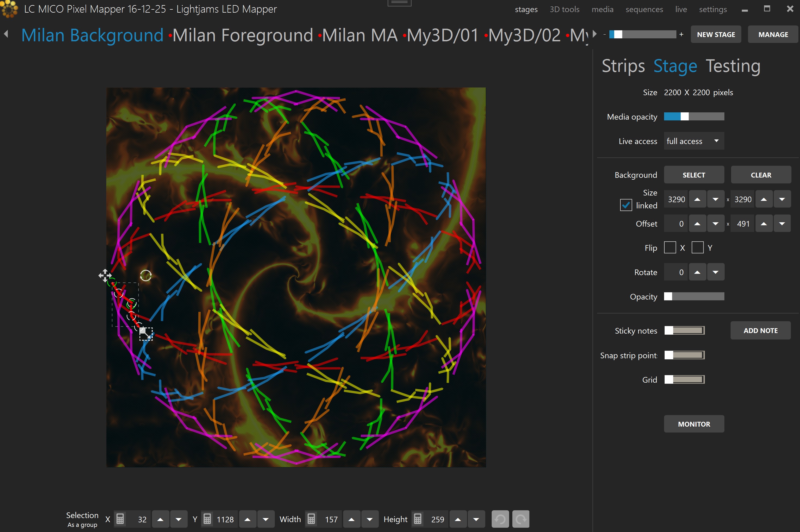This screenshot has width=800, height=532.
Task: Decrease Selection Height value
Action: tap(476, 519)
